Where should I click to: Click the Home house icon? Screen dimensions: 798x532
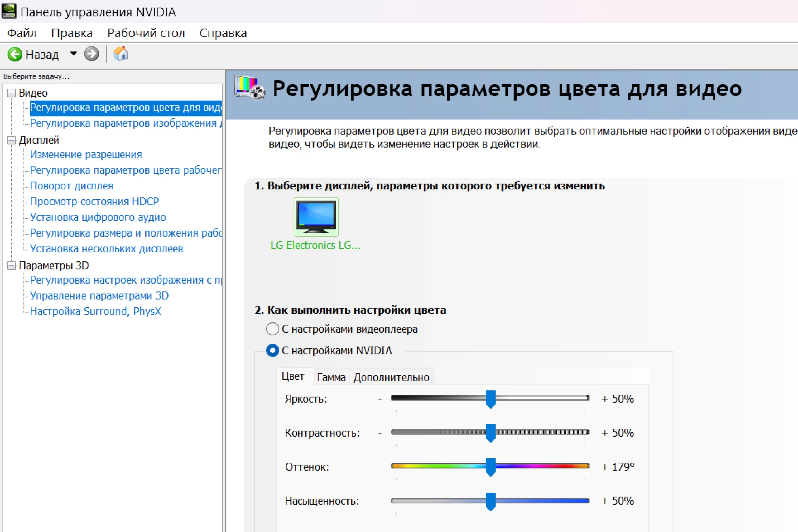click(x=121, y=54)
